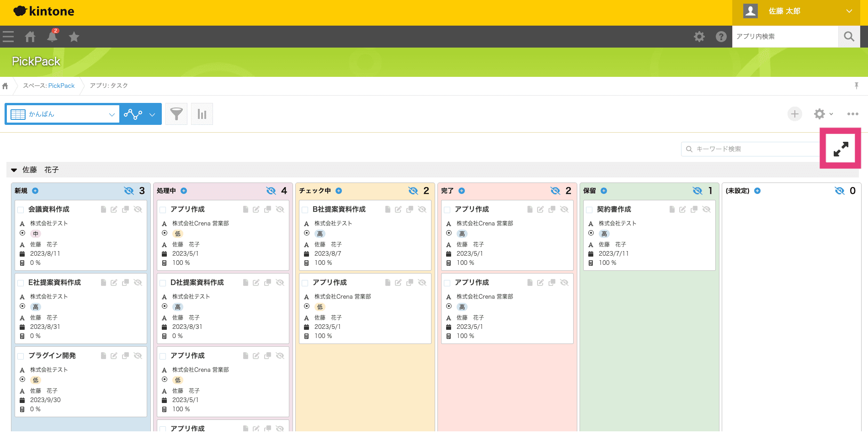This screenshot has width=868, height=435.
Task: Tick the B社提案資料作成 card checkbox
Action: coord(305,210)
